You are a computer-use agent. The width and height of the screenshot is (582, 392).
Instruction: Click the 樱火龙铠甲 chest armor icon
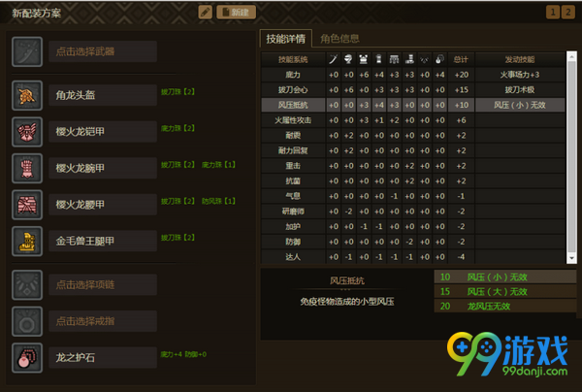coord(27,132)
